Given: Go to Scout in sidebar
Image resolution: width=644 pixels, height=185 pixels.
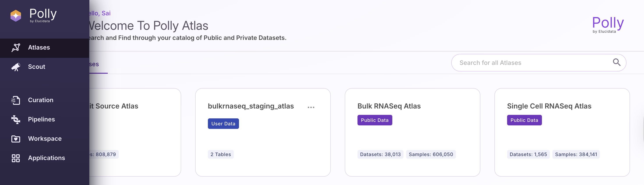Looking at the screenshot, I should coord(37,67).
